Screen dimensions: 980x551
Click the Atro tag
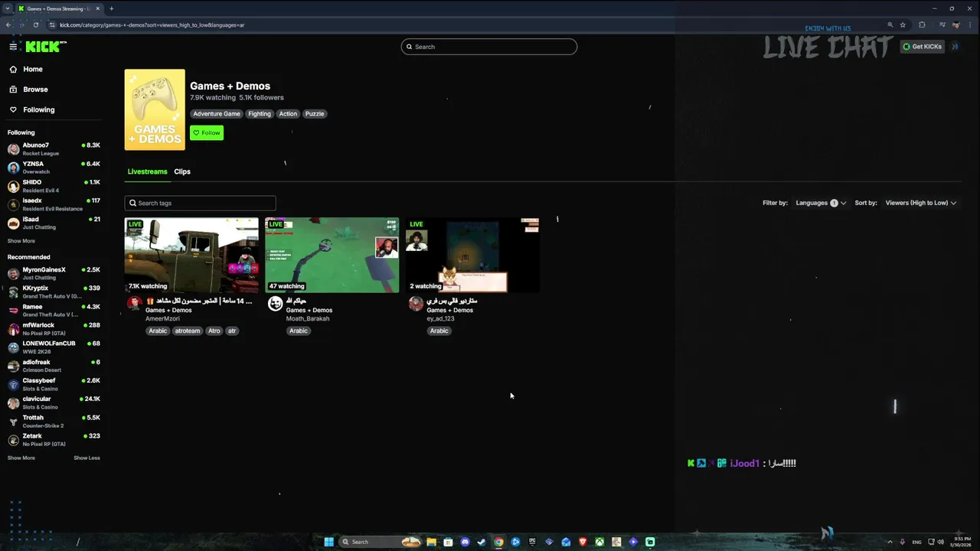tap(214, 331)
